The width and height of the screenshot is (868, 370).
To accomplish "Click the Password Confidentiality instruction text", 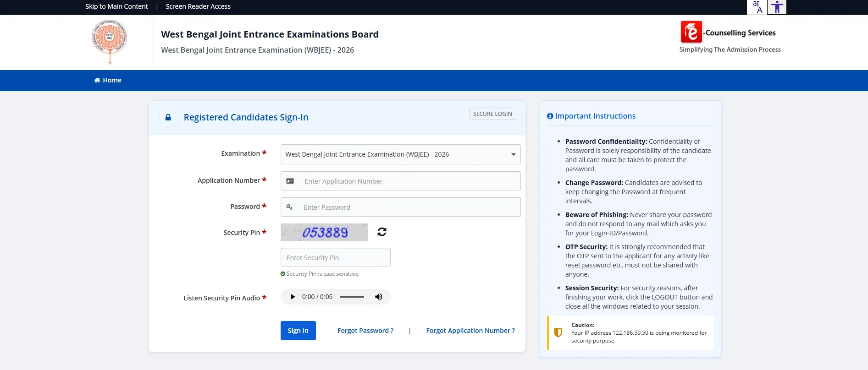I will pyautogui.click(x=638, y=155).
